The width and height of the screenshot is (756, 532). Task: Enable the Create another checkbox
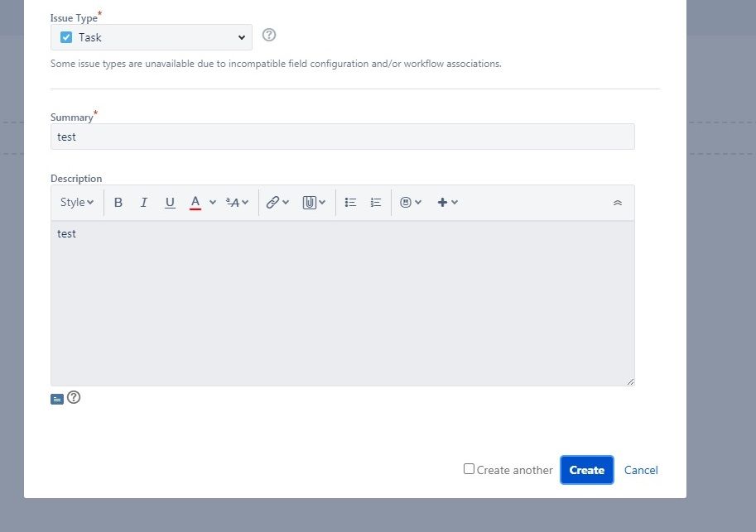point(469,469)
